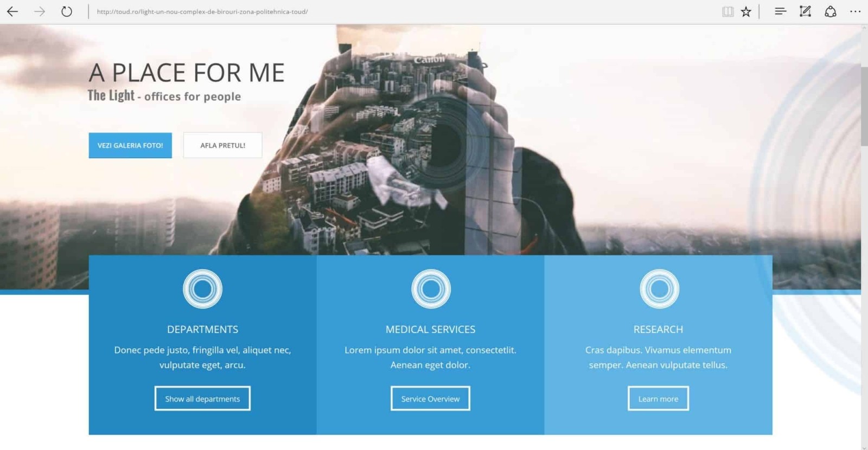Image resolution: width=868 pixels, height=450 pixels.
Task: Click the Research circular icon
Action: point(659,289)
